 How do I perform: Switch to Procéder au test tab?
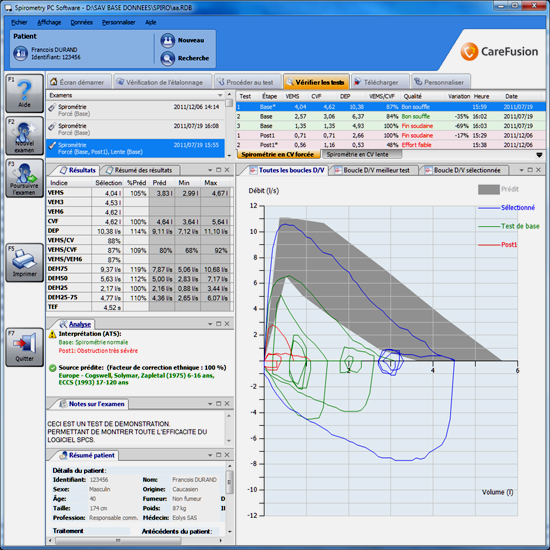pyautogui.click(x=248, y=82)
